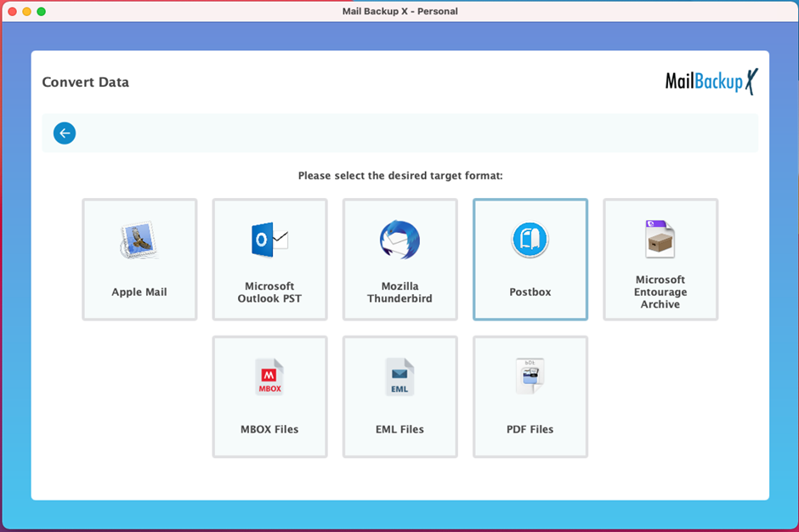Click the "Mail Backup X - Personal" window title
Image resolution: width=799 pixels, height=532 pixels.
pos(400,11)
